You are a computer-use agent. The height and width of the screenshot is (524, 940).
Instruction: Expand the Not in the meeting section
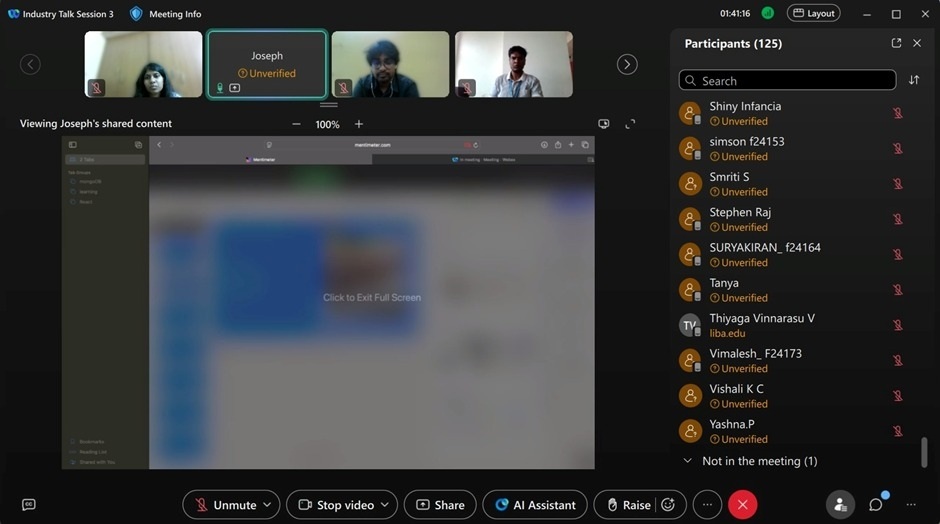687,461
